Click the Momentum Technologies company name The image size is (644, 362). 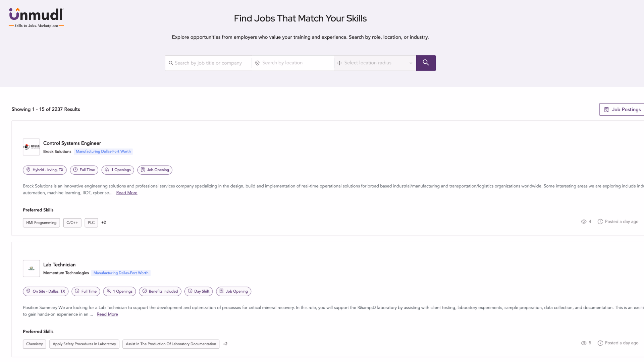coord(66,273)
